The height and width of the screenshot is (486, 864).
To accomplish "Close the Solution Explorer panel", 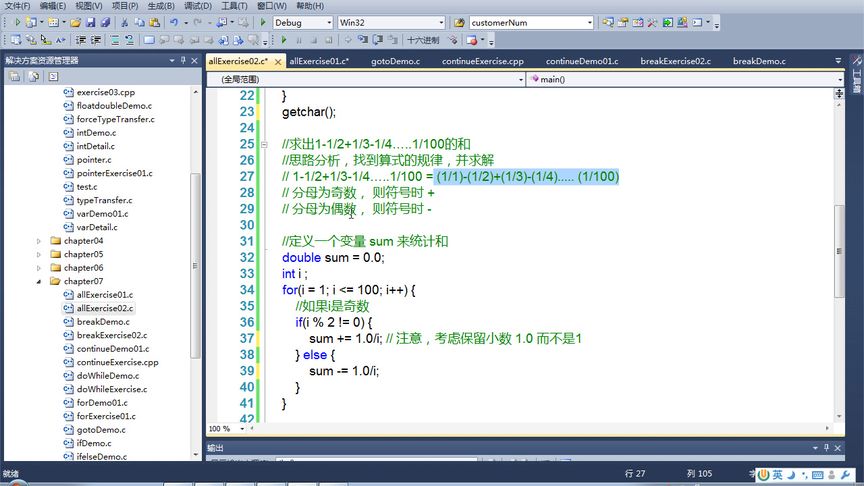I will tap(195, 61).
